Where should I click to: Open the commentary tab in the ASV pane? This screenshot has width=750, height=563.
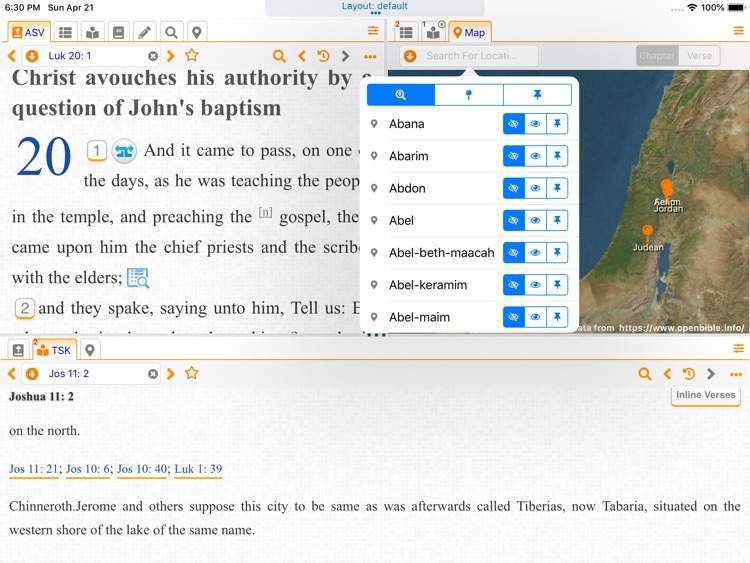[92, 32]
